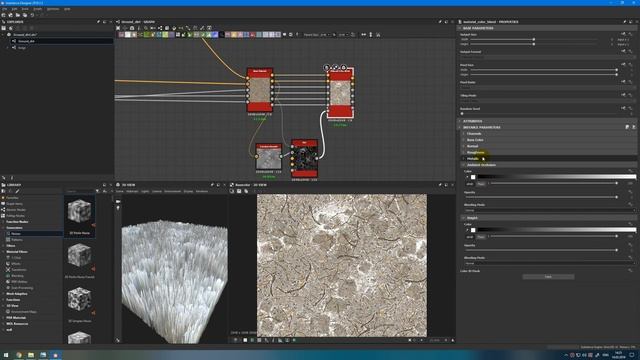Select Favorites in the Library list
Viewport: 640px width, 360px height.
coord(12,198)
